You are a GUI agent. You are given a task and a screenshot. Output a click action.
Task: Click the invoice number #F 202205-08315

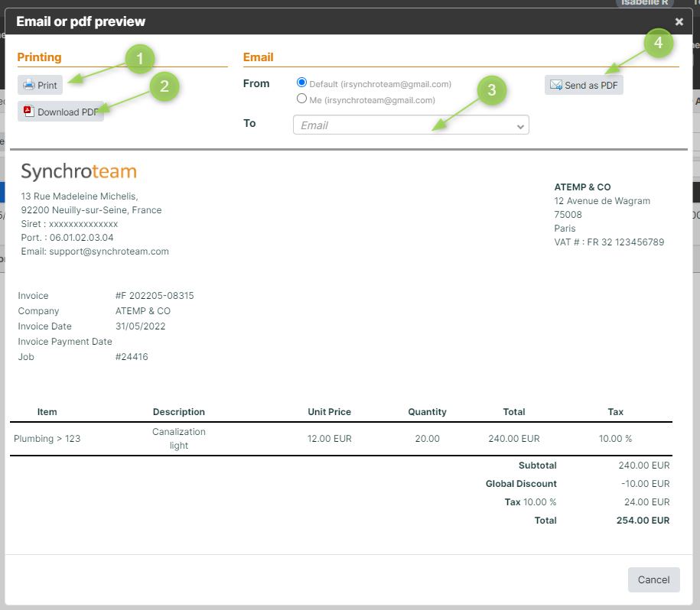[155, 296]
